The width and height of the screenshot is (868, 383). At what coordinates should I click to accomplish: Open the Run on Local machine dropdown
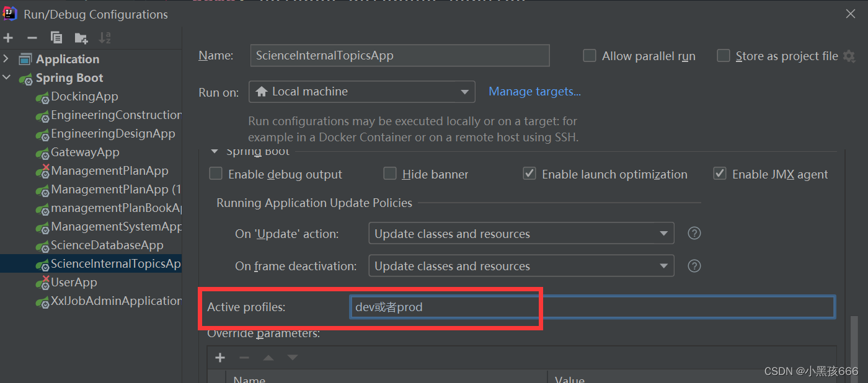tap(362, 92)
